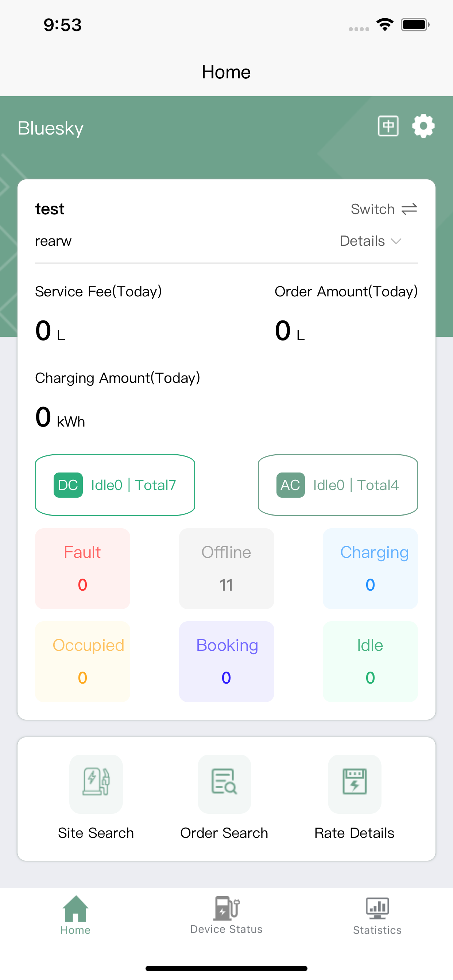Open the settings gear icon
This screenshot has width=453, height=980.
423,126
